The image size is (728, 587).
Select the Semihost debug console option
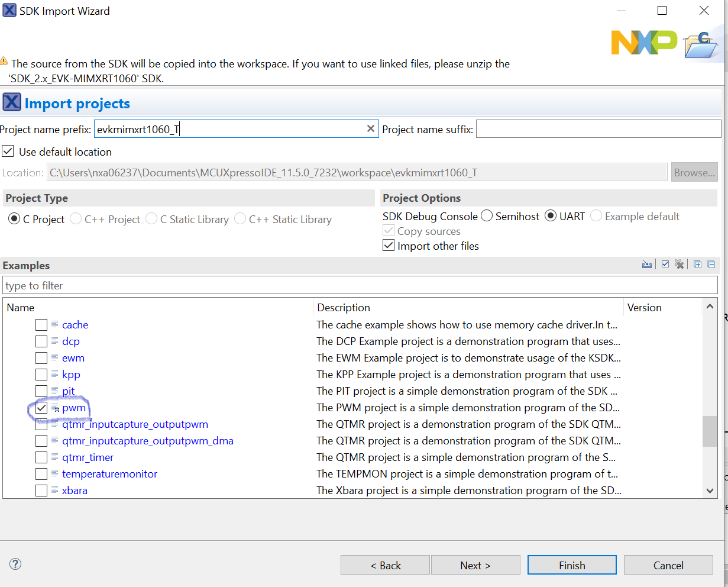click(x=486, y=216)
